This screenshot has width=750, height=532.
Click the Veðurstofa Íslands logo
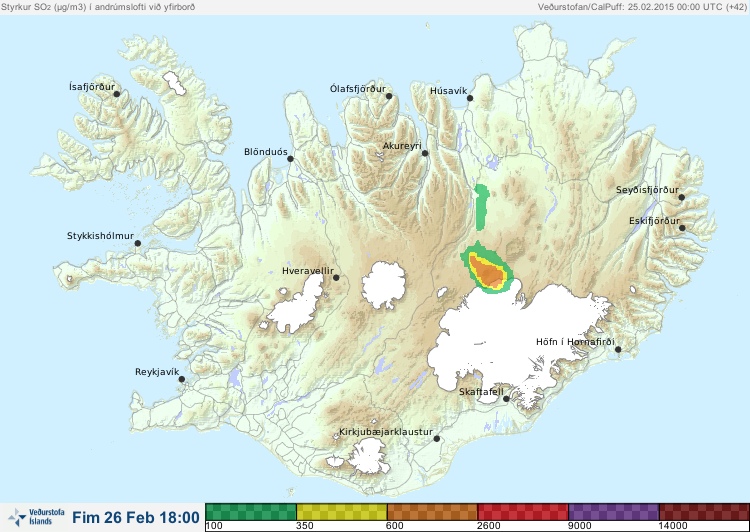[x=36, y=517]
